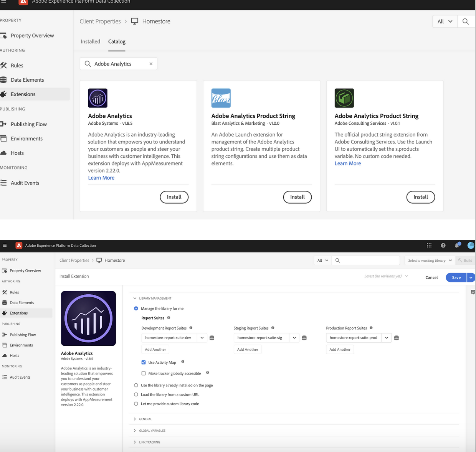Image resolution: width=476 pixels, height=452 pixels.
Task: Uncheck Use Activity Map checkbox
Action: point(144,362)
